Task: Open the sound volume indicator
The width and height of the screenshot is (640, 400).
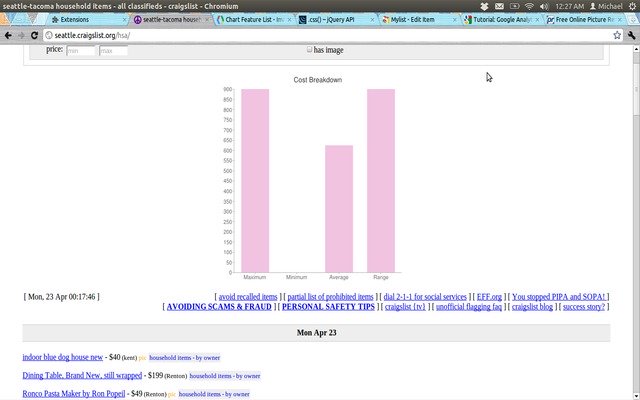Action: click(544, 6)
